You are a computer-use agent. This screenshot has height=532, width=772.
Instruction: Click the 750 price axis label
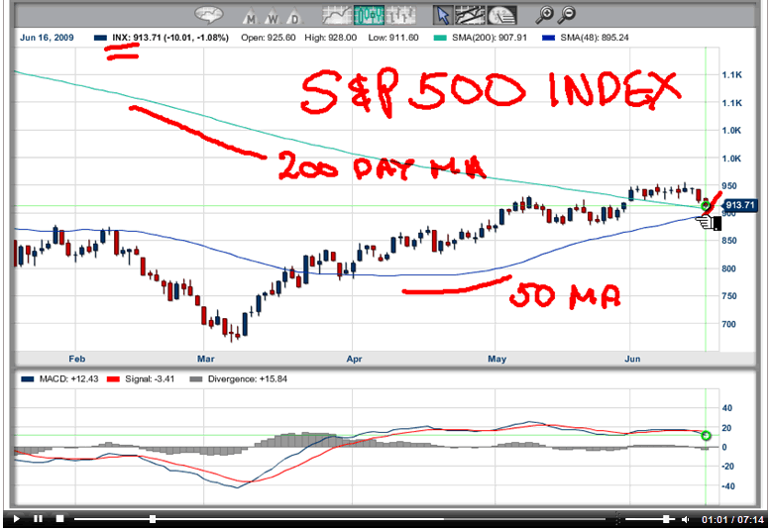point(729,296)
